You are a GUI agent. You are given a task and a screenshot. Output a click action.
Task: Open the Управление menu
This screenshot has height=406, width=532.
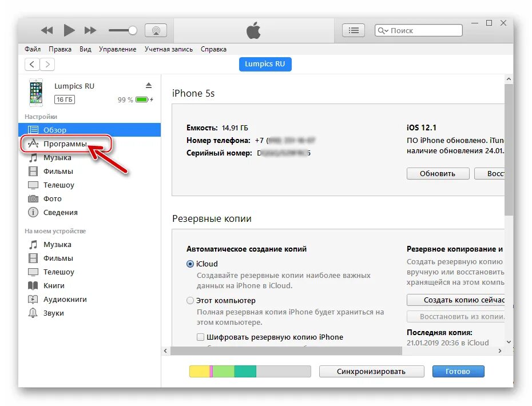117,49
